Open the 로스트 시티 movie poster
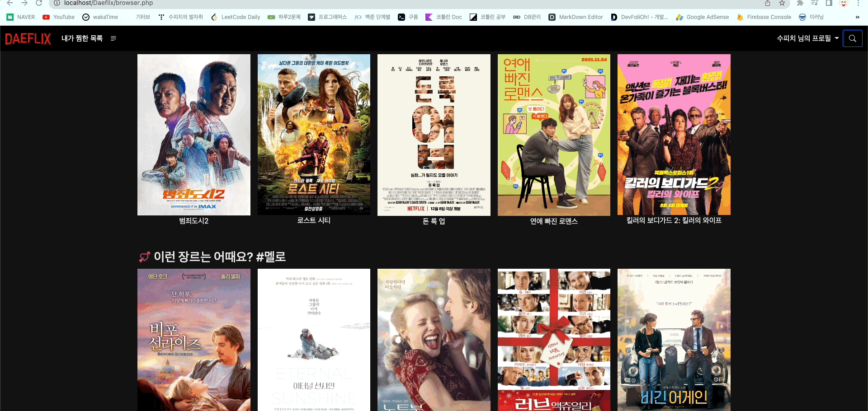The image size is (868, 411). [314, 135]
